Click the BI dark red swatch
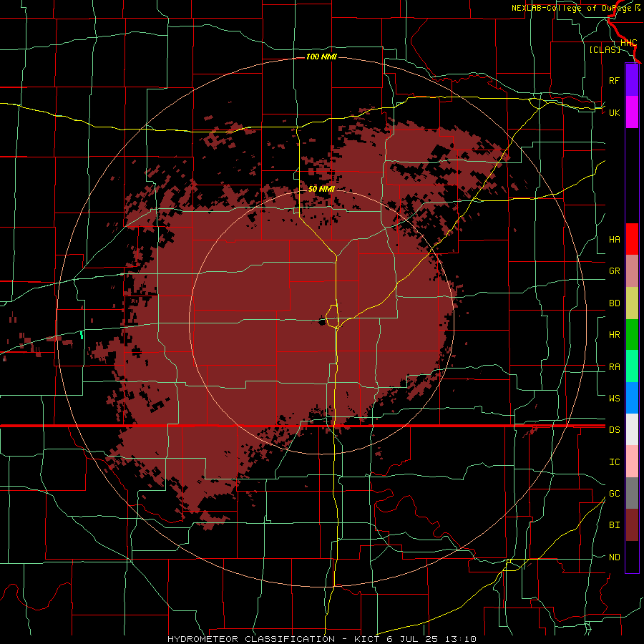This screenshot has height=644, width=644. tap(632, 525)
